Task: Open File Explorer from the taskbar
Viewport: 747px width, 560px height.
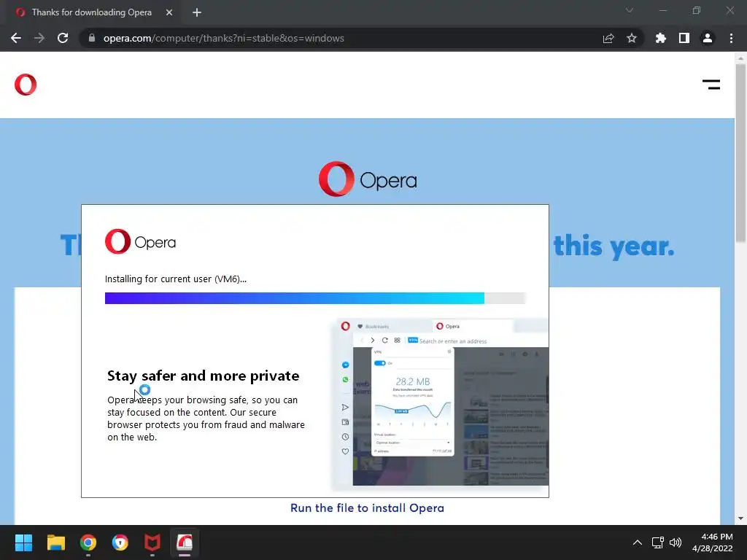Action: coord(55,542)
